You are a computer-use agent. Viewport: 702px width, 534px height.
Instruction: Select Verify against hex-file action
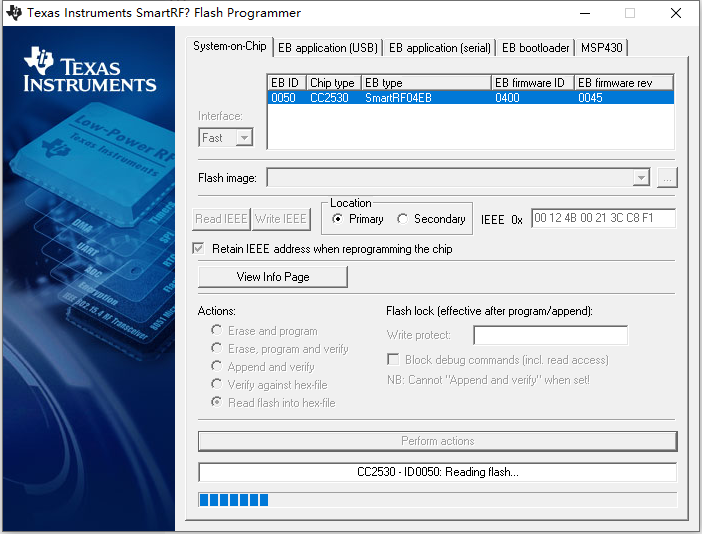[x=217, y=384]
